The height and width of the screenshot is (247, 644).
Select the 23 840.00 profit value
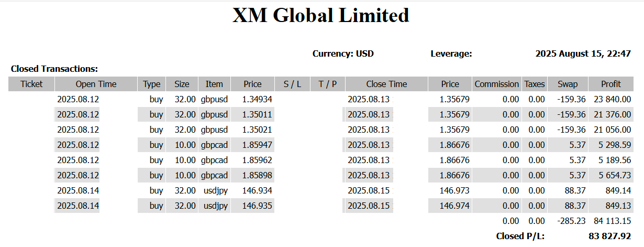(612, 99)
